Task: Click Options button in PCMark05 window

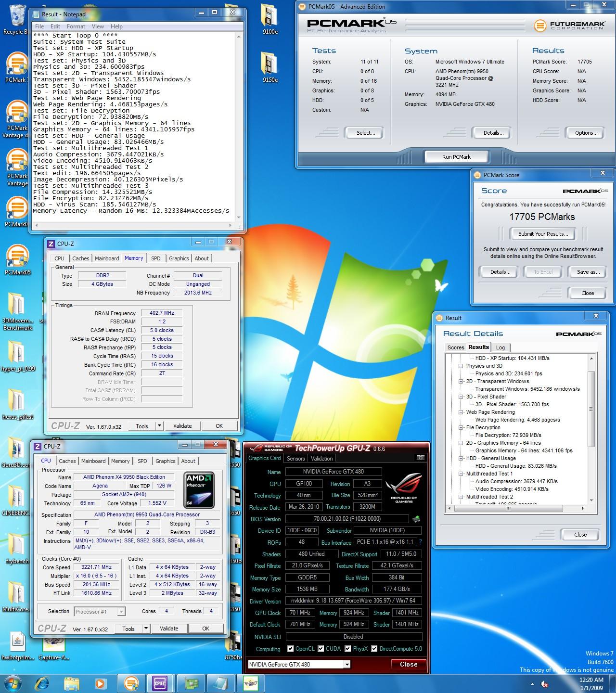Action: pyautogui.click(x=586, y=133)
